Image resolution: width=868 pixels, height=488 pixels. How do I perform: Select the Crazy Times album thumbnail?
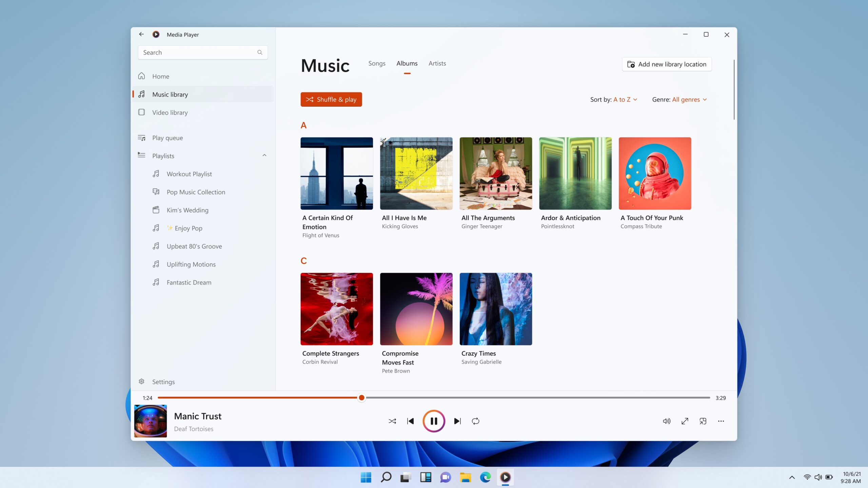click(495, 309)
